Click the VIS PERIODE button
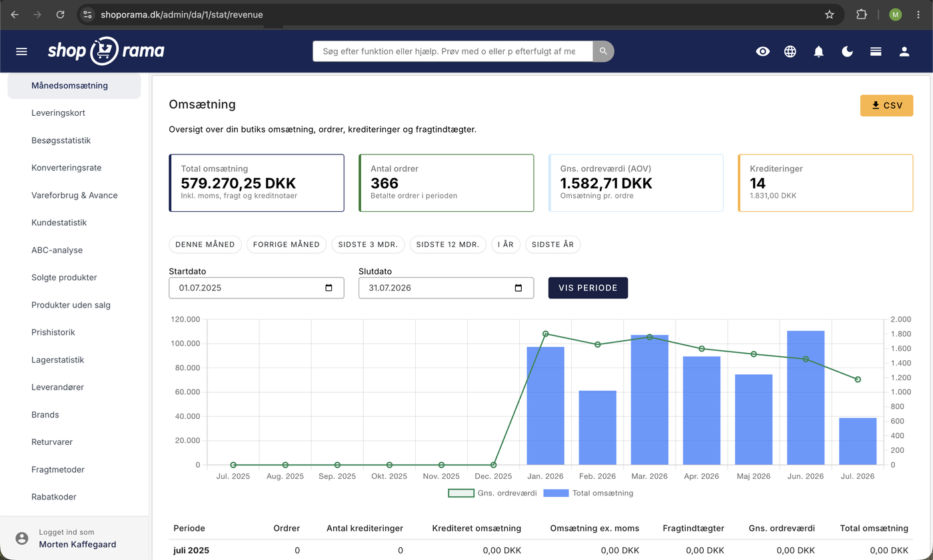The height and width of the screenshot is (560, 933). click(x=588, y=288)
